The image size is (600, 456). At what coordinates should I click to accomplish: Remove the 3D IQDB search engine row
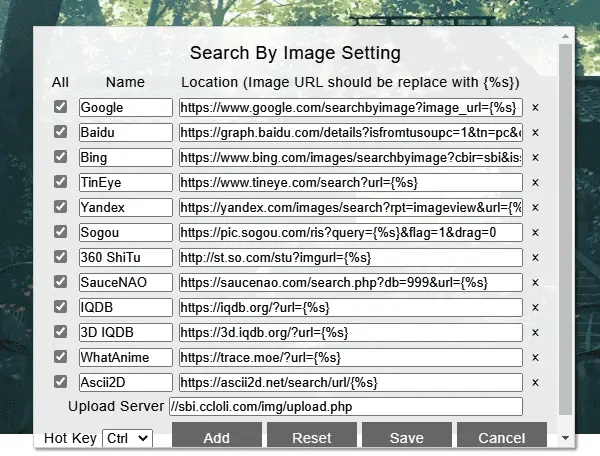(x=535, y=333)
